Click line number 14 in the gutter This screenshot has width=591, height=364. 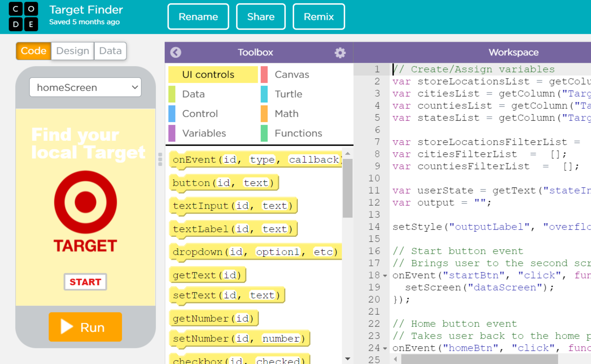pos(374,227)
